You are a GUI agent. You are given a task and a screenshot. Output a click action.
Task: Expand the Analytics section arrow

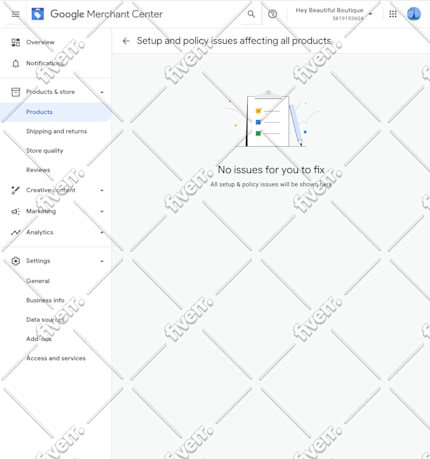click(x=102, y=232)
